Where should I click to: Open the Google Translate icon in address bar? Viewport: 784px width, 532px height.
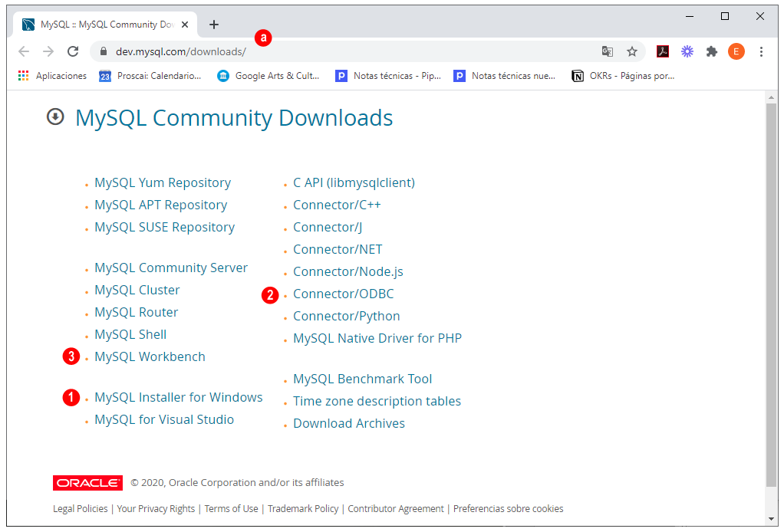607,51
